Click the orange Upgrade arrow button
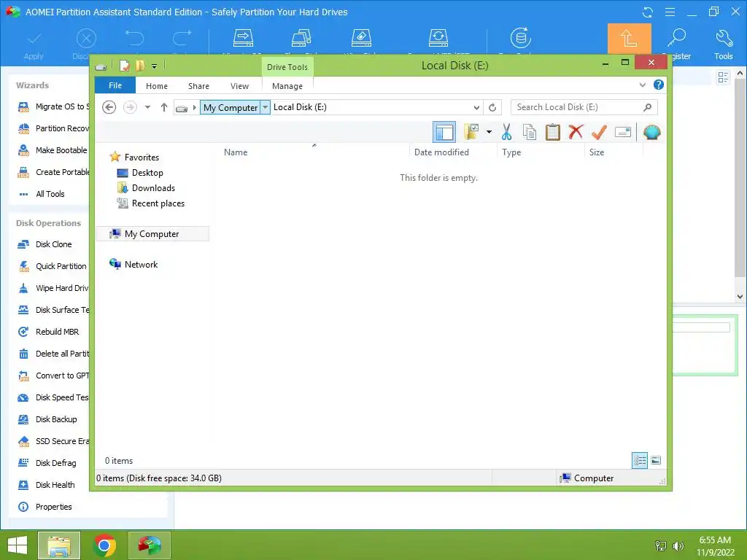 630,39
